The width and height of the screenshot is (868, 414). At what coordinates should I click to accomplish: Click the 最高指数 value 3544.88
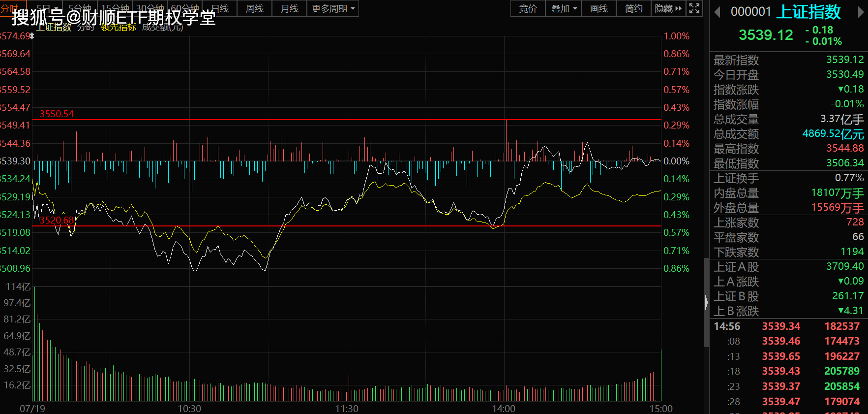(845, 148)
